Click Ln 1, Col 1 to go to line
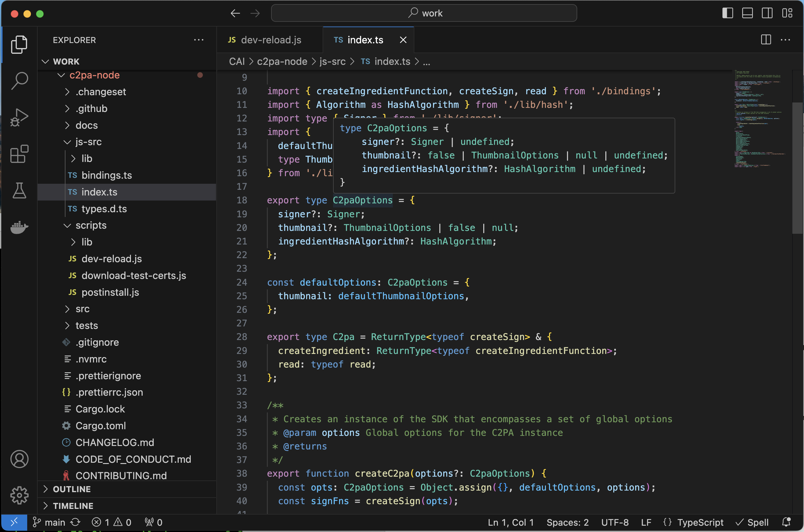This screenshot has width=804, height=532. coord(510,522)
